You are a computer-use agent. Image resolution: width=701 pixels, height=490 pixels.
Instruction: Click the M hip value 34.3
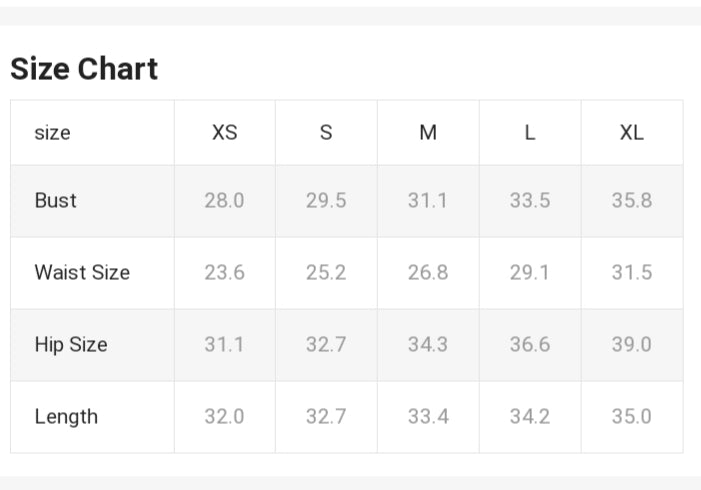[428, 344]
